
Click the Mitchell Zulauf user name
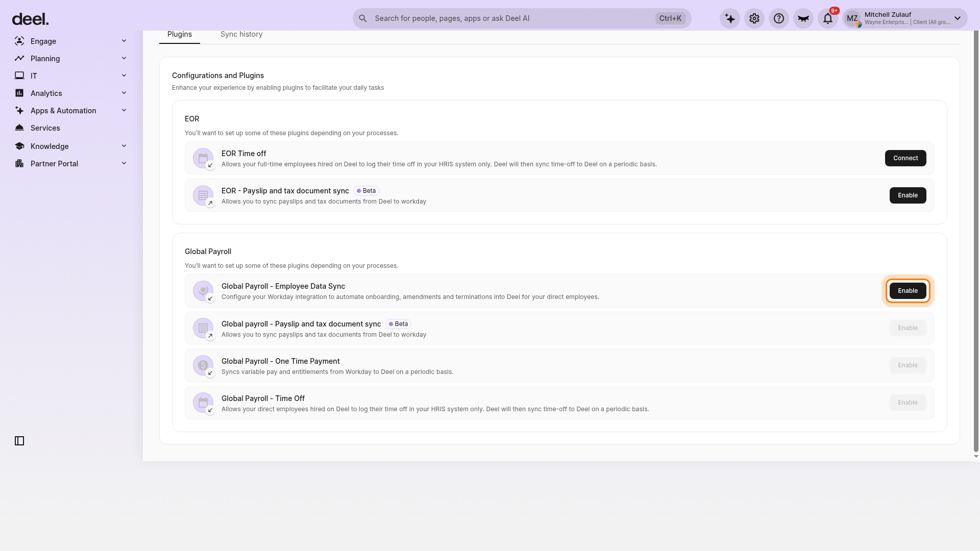point(888,14)
